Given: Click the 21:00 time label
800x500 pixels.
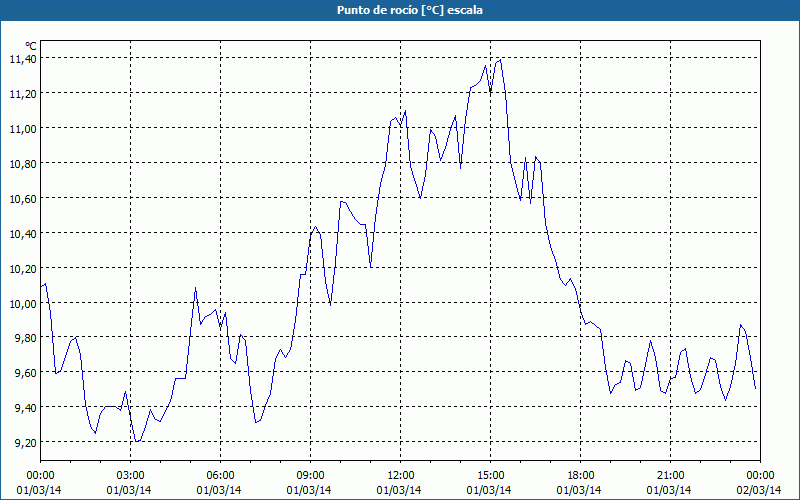Looking at the screenshot, I should point(670,476).
